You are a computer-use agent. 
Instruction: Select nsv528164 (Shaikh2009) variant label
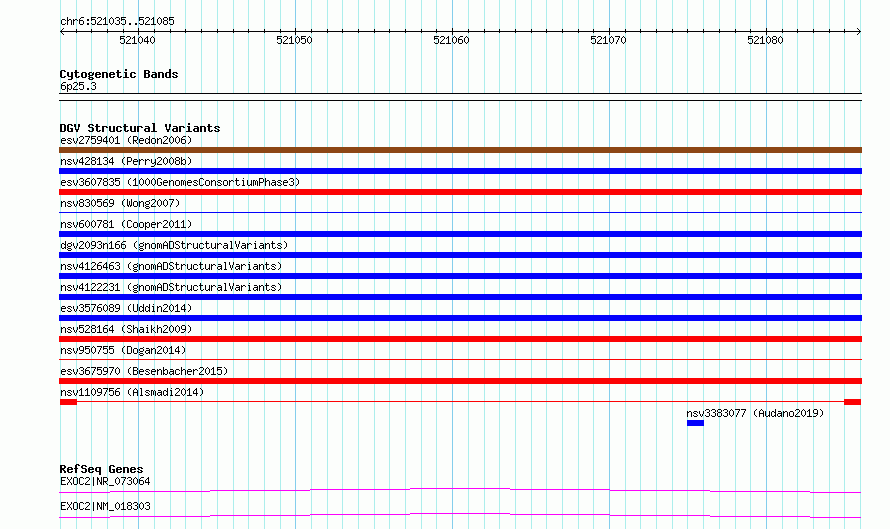point(126,329)
